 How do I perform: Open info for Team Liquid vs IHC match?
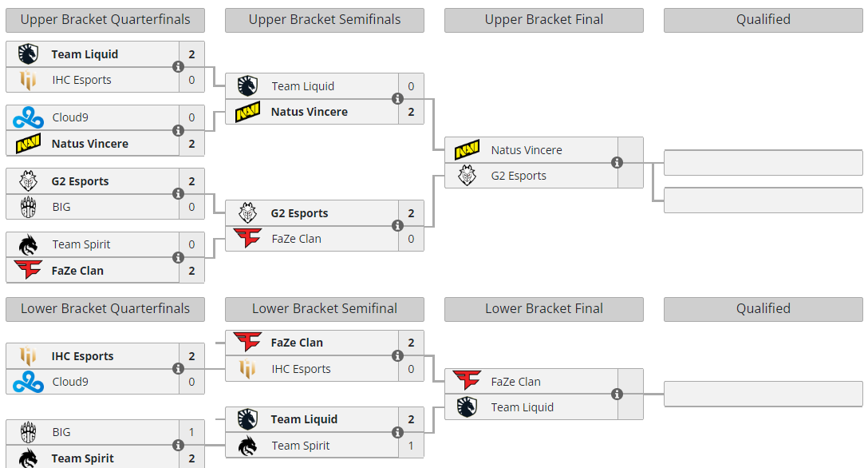[x=178, y=67]
